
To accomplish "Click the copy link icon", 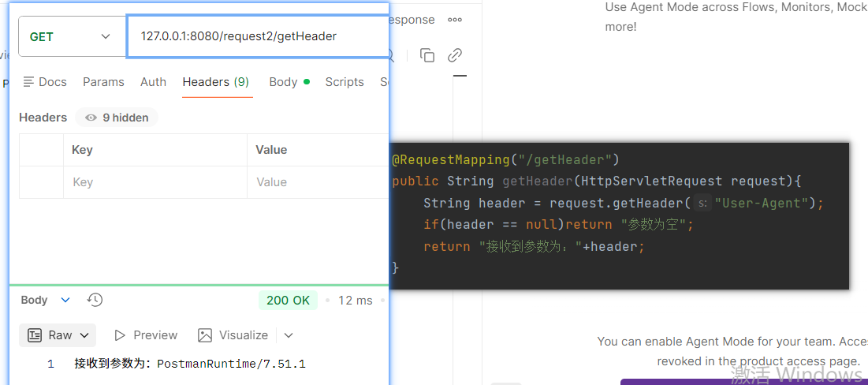I will click(x=454, y=55).
